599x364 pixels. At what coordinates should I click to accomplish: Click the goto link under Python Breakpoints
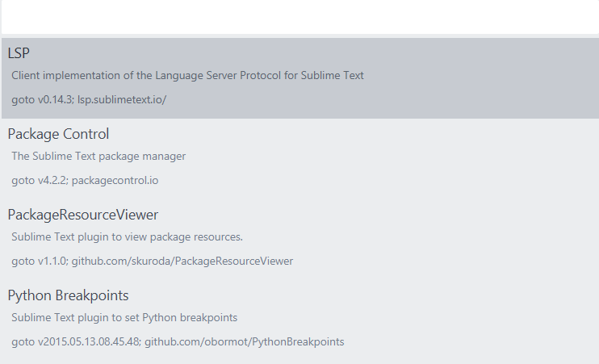23,342
